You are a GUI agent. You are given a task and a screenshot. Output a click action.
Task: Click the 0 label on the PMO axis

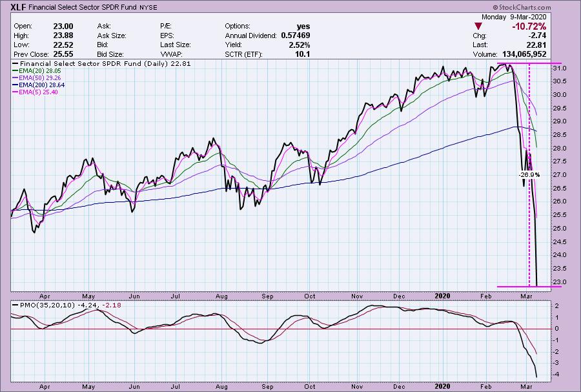click(x=557, y=329)
